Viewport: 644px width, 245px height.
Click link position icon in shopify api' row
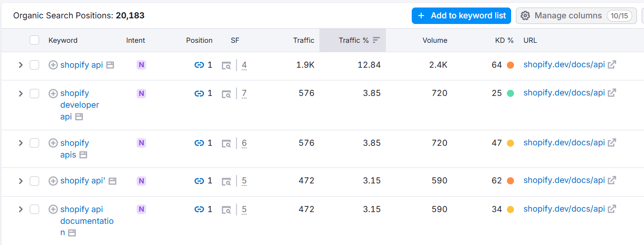pos(199,181)
